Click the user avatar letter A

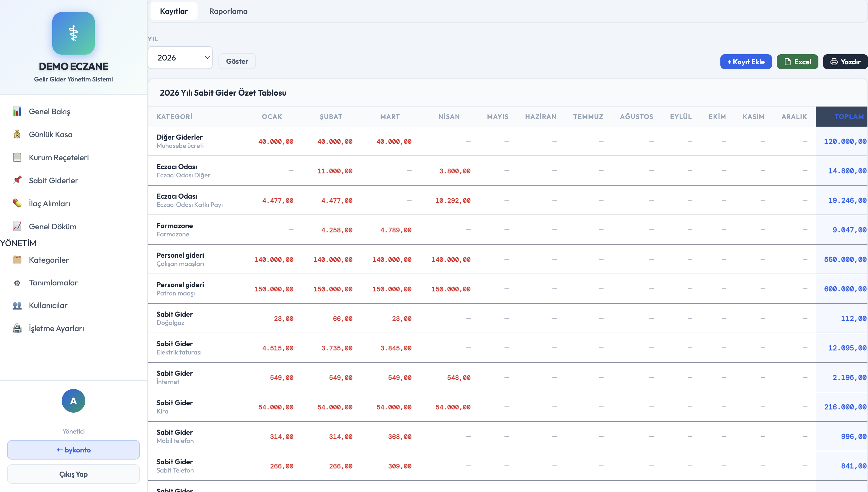(73, 401)
